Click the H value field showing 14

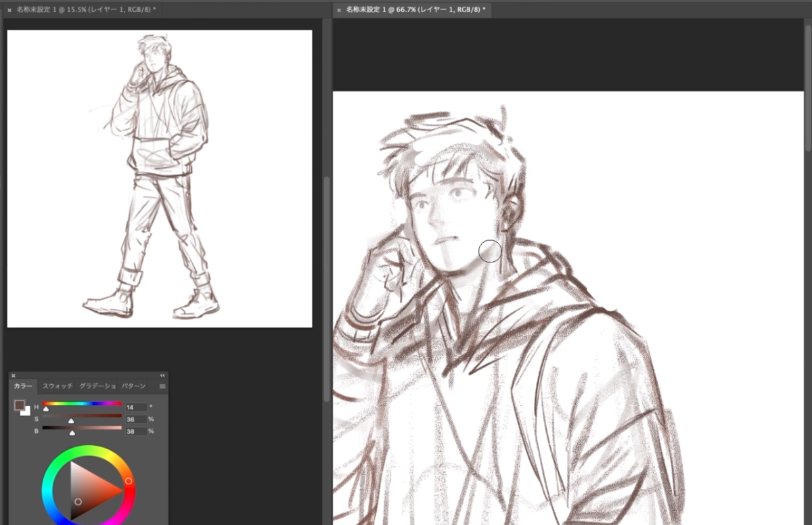coord(135,407)
